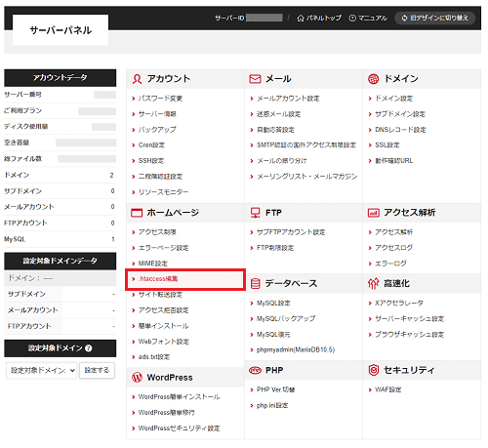
Task: Open MySQL設定 link
Action: point(273,304)
